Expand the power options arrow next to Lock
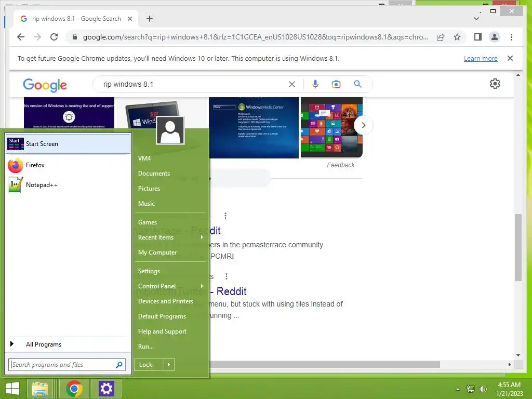 169,365
